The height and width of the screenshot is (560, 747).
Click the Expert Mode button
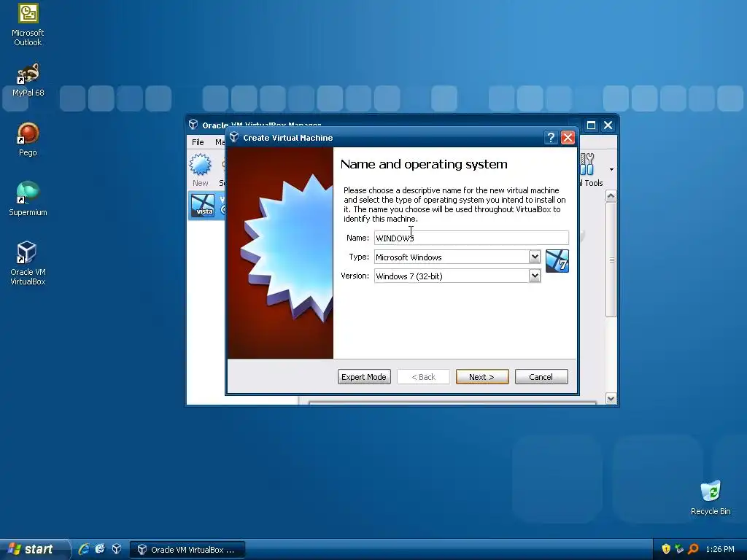pyautogui.click(x=364, y=377)
